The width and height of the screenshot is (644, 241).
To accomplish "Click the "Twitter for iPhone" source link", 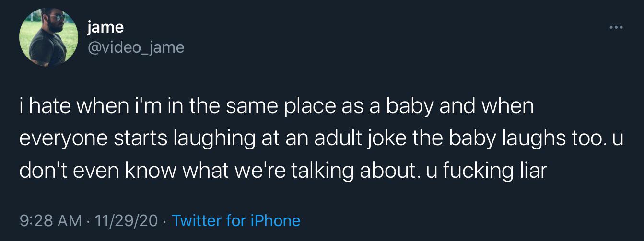I will pyautogui.click(x=236, y=220).
